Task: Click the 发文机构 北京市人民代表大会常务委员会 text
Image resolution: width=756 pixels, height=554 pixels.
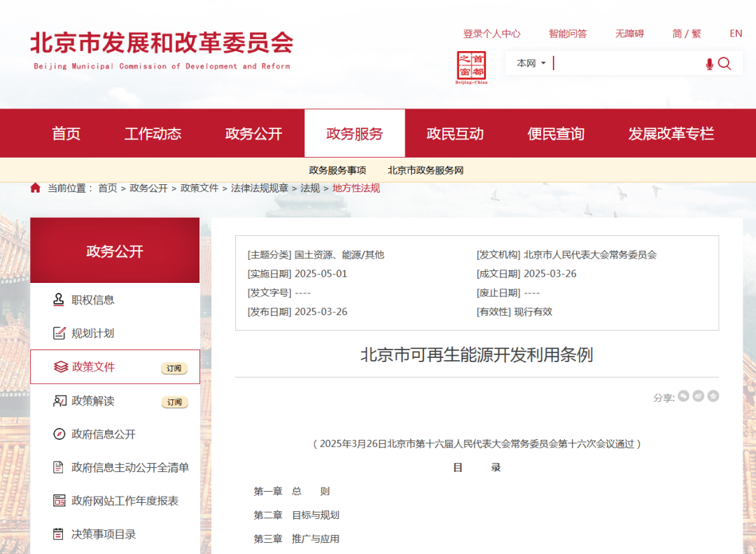Action: 567,254
